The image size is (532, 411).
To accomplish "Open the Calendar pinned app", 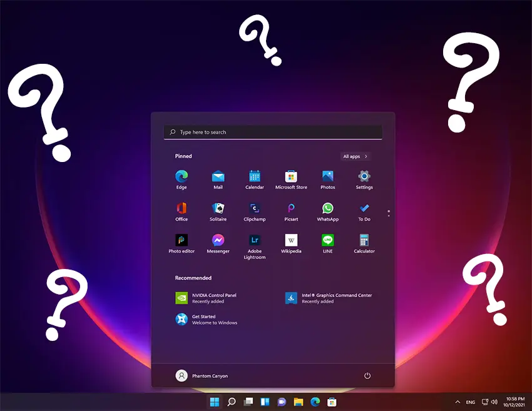I will point(255,176).
